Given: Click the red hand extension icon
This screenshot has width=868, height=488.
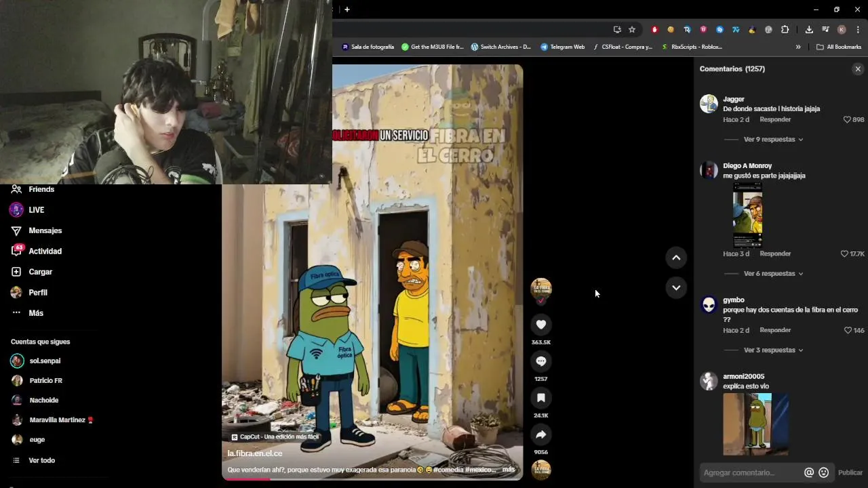Looking at the screenshot, I should pos(654,30).
